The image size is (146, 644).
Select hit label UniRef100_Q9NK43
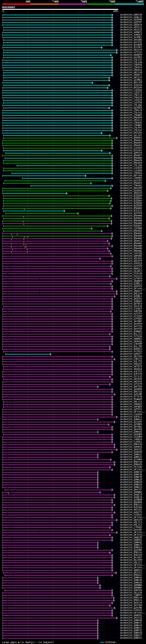(131, 578)
